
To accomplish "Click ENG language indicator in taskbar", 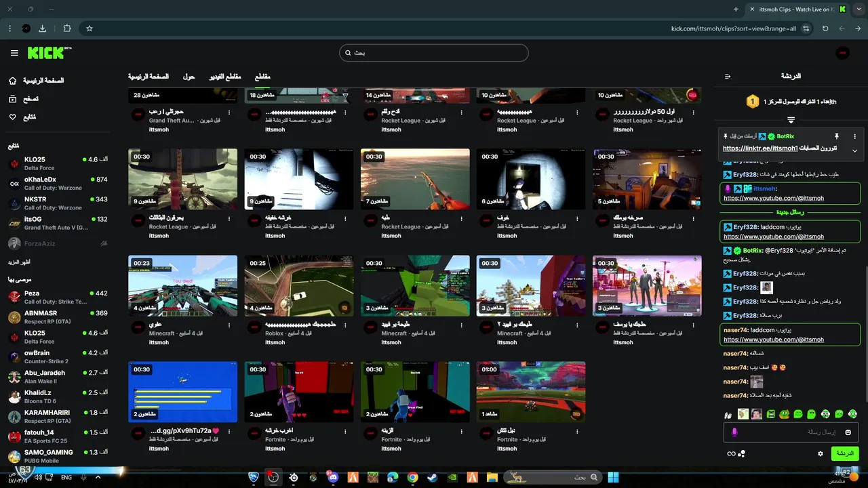I will pos(66,477).
